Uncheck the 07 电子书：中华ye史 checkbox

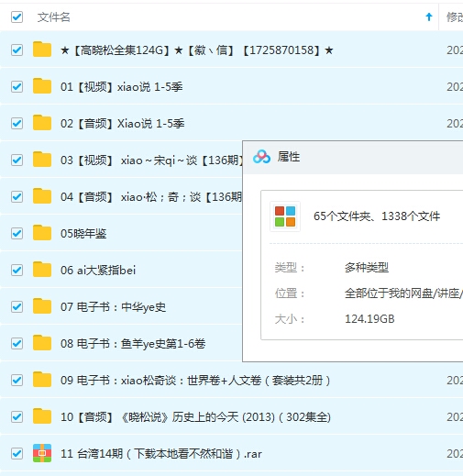(17, 306)
